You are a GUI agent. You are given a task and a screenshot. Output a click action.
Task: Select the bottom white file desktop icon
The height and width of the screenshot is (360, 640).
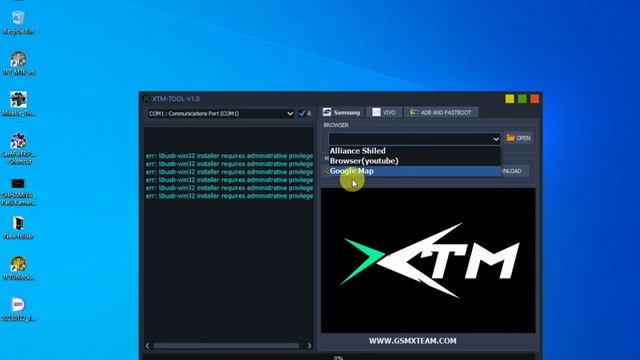click(18, 309)
